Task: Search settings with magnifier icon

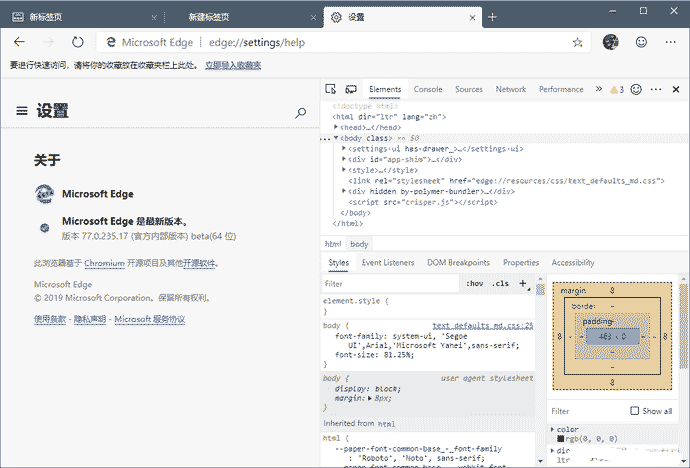Action: coord(300,113)
